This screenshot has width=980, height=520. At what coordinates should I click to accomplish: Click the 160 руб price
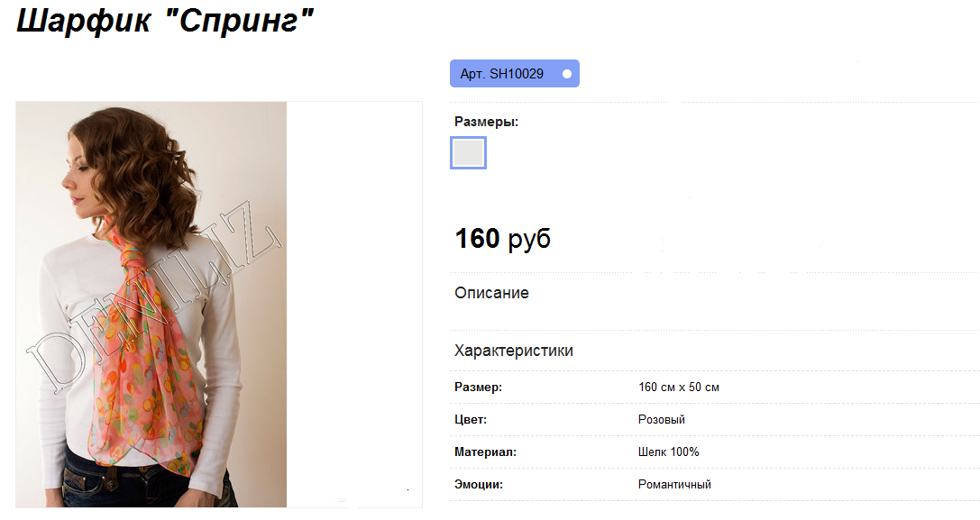click(x=502, y=238)
